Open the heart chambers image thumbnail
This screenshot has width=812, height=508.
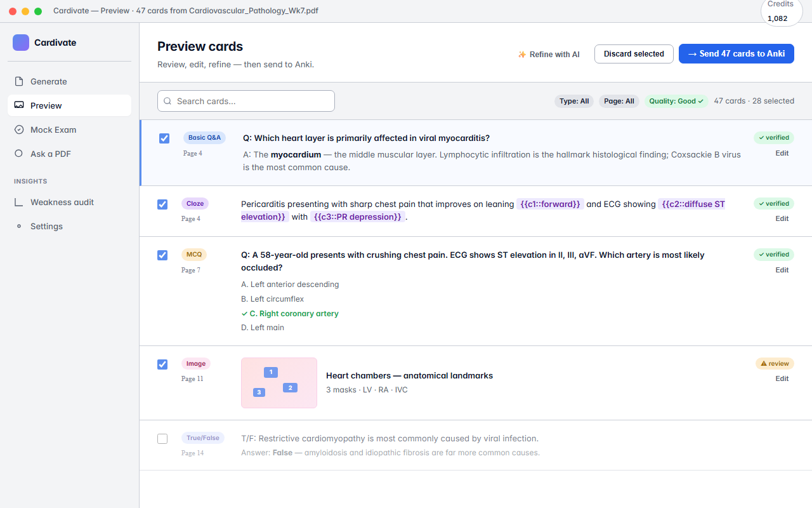(279, 383)
